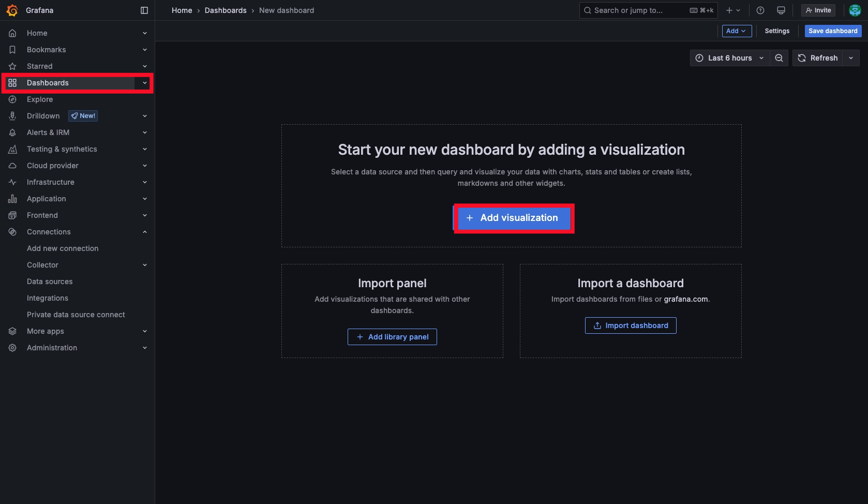Open the refresh interval dropdown arrow
The width and height of the screenshot is (868, 504).
click(851, 58)
